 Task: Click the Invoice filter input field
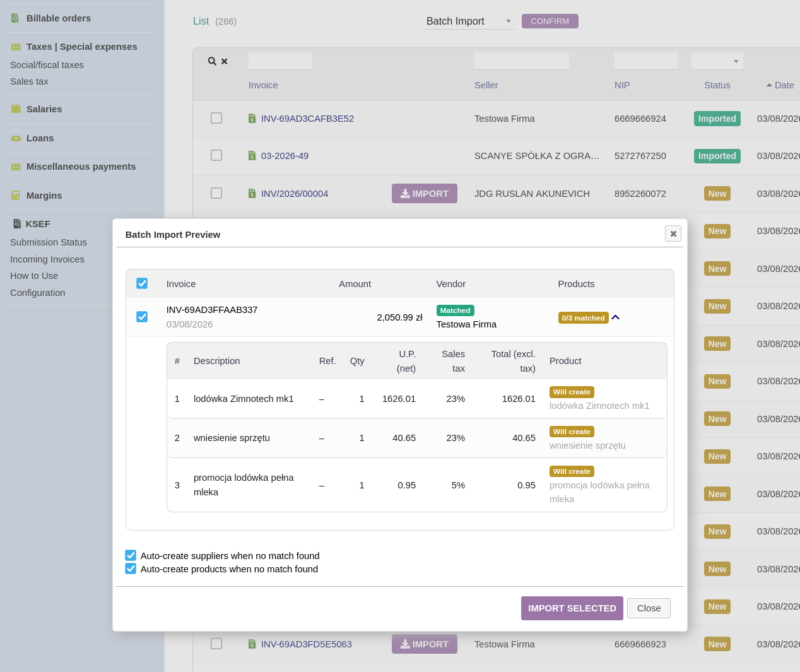tap(280, 61)
